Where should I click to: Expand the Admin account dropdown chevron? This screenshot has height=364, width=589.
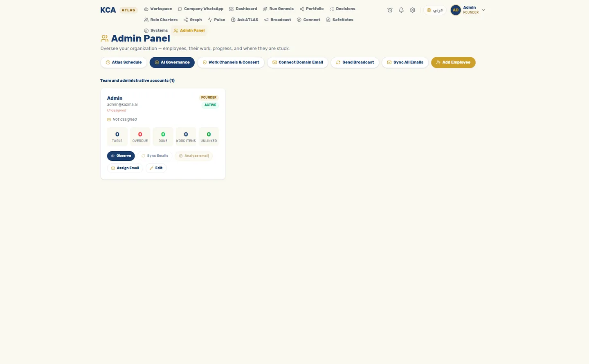[483, 10]
